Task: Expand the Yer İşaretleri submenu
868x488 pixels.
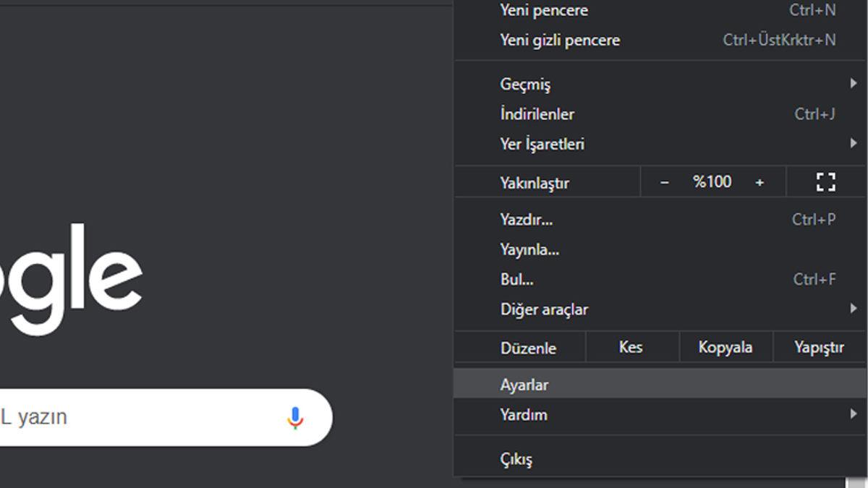Action: [x=542, y=143]
